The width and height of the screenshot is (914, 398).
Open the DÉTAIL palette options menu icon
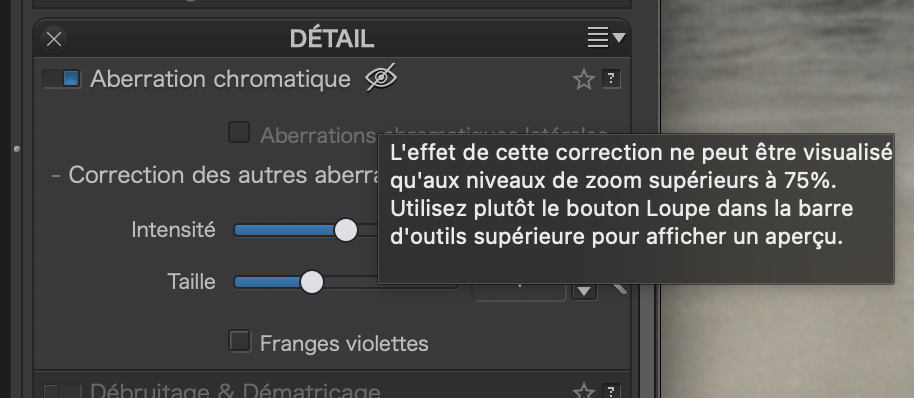(x=606, y=38)
